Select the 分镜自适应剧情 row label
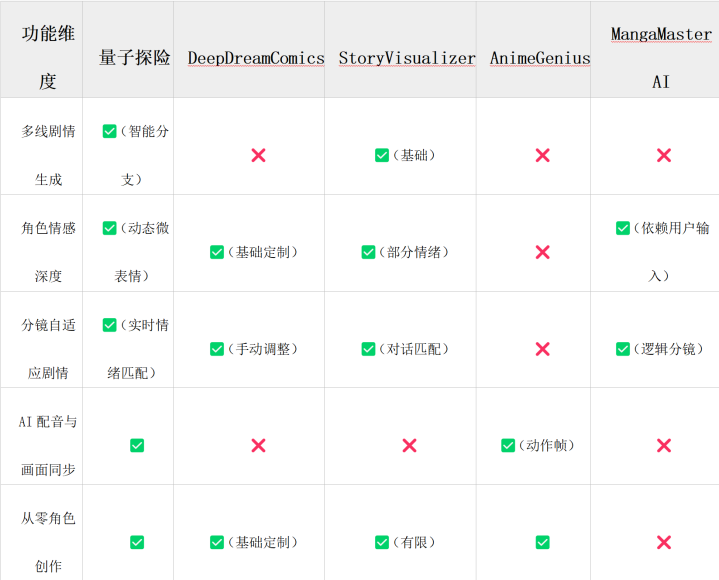This screenshot has height=580, width=719. [x=48, y=349]
